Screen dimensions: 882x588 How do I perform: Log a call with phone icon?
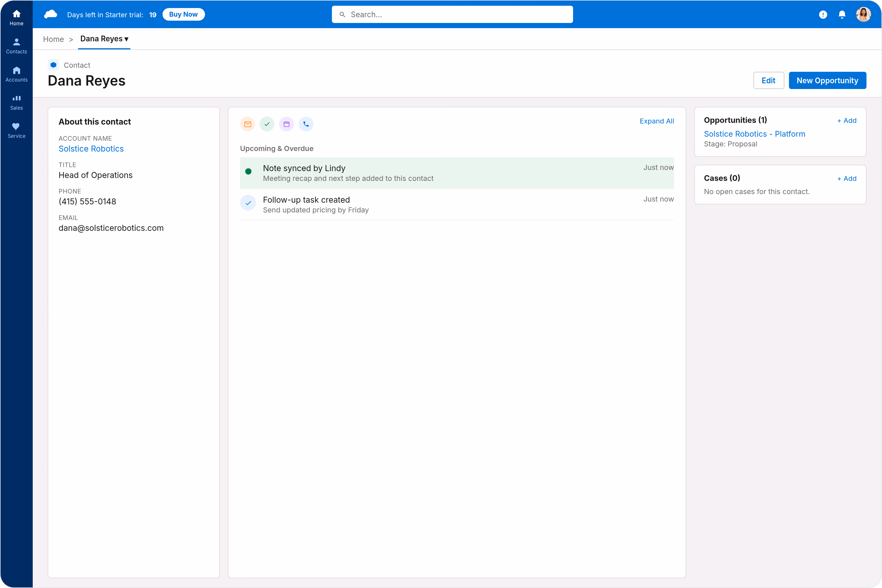pos(306,124)
